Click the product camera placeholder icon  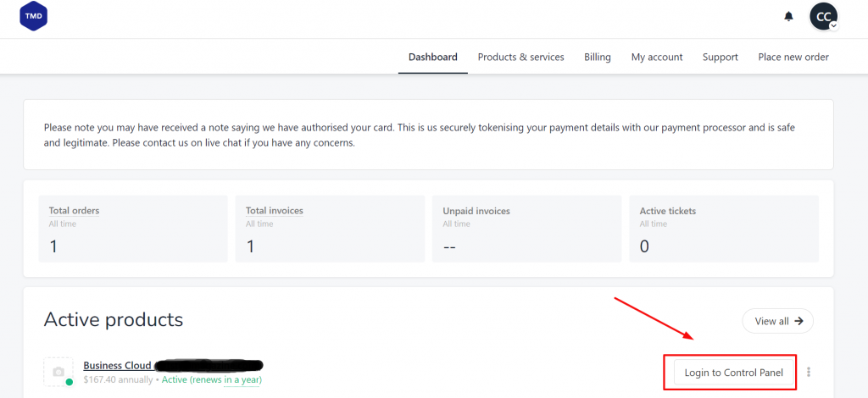[58, 372]
